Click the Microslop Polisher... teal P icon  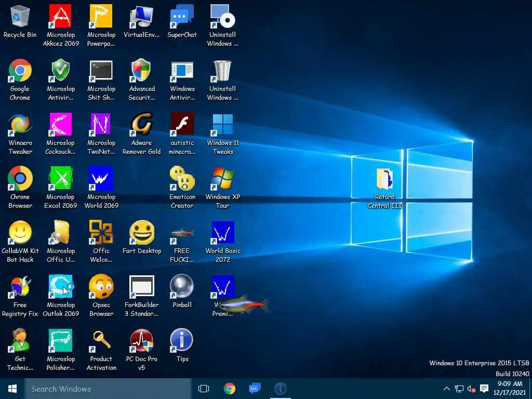click(60, 340)
